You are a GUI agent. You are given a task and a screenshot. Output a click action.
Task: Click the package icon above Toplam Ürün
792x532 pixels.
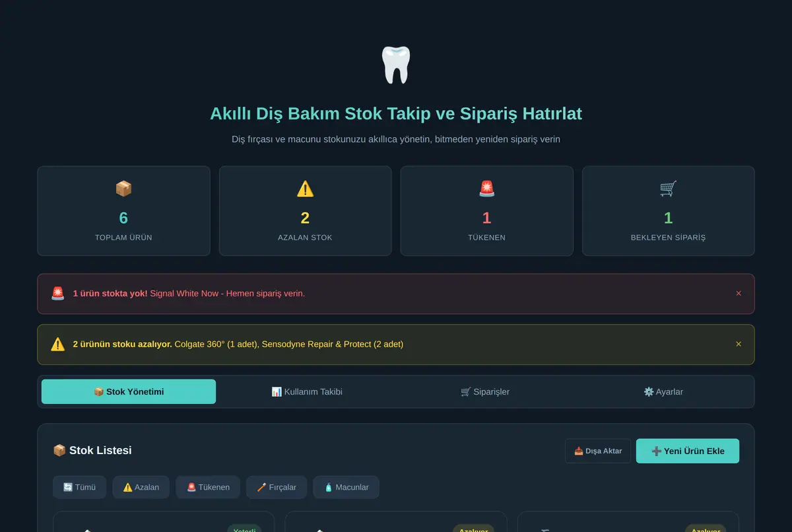click(123, 189)
